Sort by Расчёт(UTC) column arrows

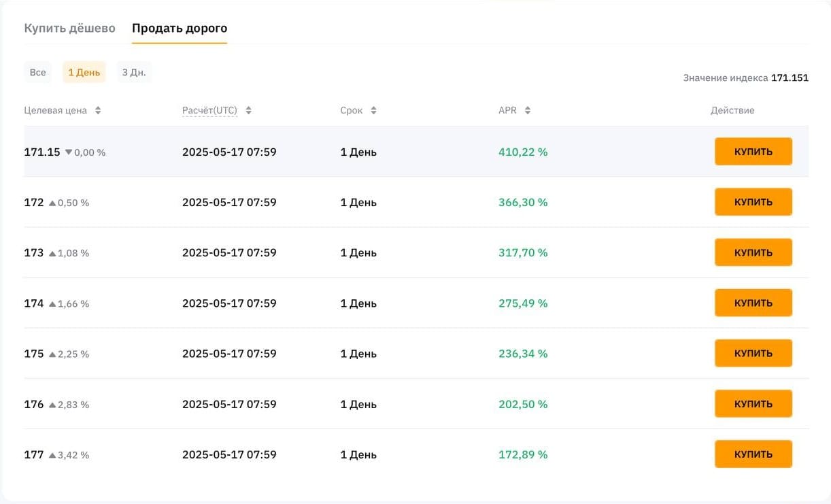point(248,110)
